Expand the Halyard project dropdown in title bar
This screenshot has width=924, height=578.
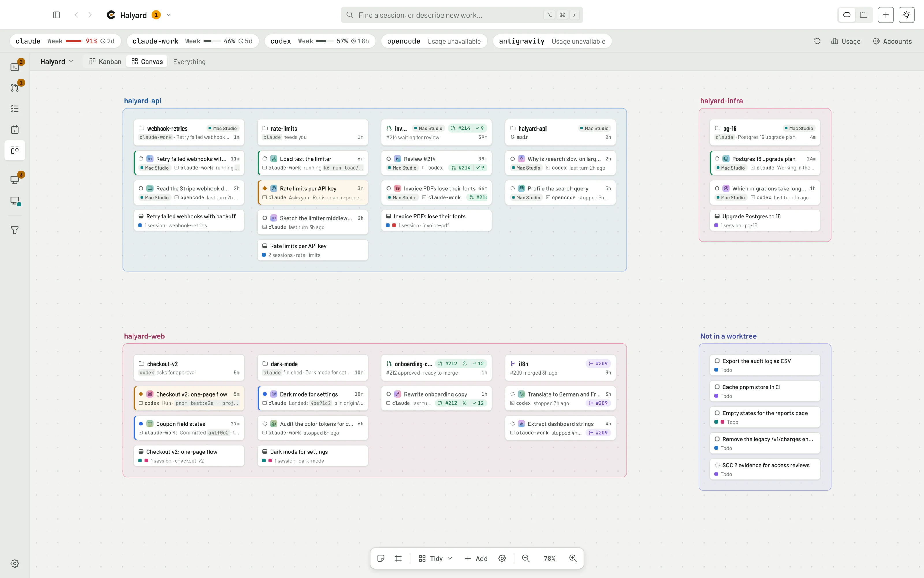coord(169,15)
